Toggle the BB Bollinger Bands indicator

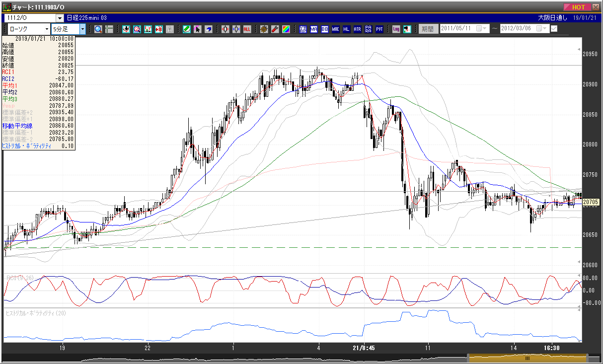click(325, 29)
